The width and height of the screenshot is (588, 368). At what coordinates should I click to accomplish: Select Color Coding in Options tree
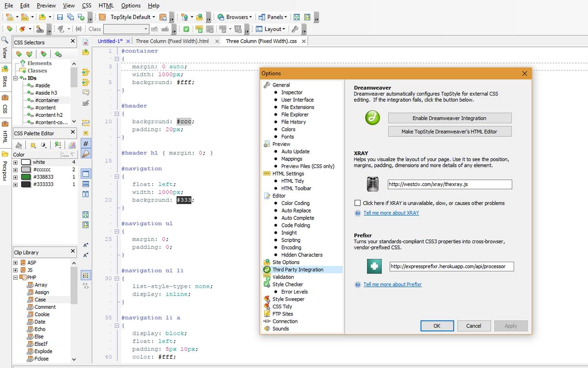(295, 203)
